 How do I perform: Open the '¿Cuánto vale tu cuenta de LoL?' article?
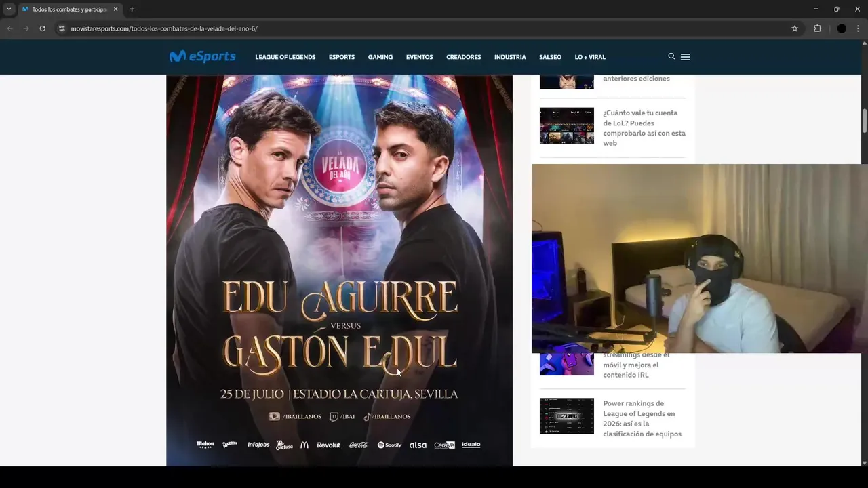pos(644,128)
